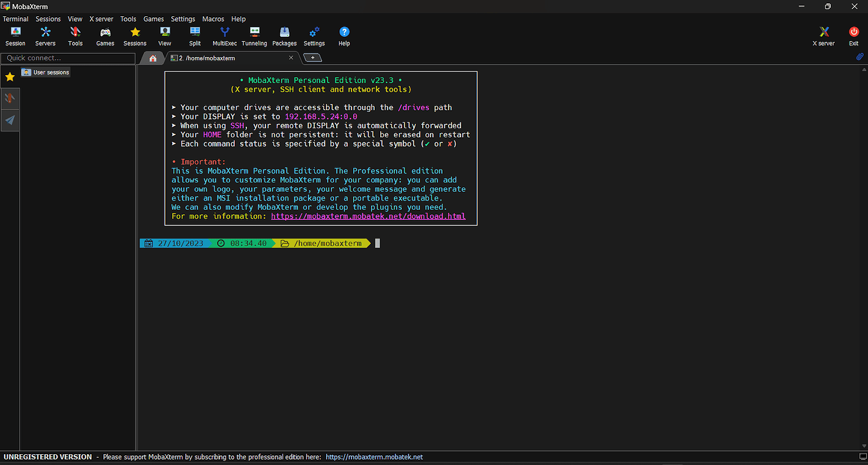This screenshot has width=868, height=465.
Task: Click the 27/10/2023 date prompt segment
Action: coord(175,244)
